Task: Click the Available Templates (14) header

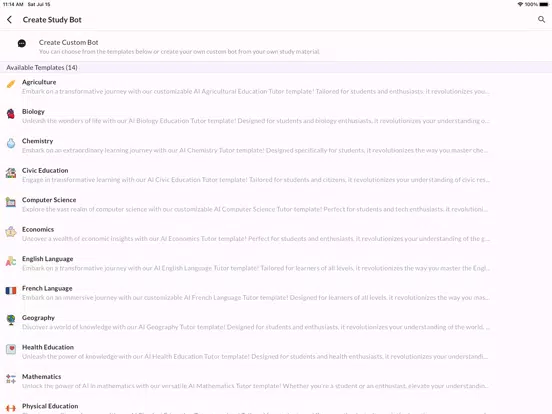Action: [x=42, y=68]
